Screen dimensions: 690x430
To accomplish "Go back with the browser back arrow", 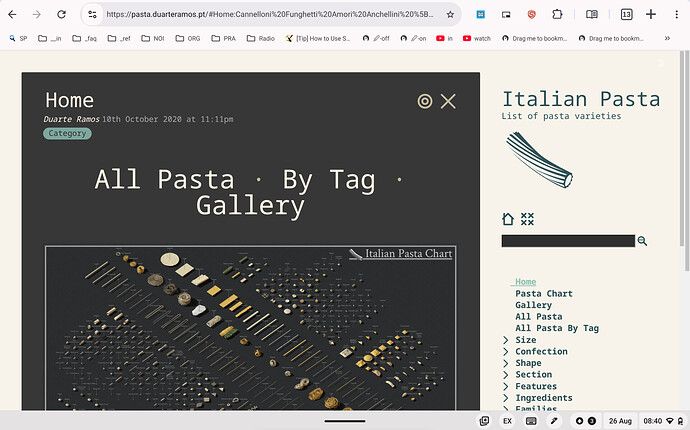I will click(12, 15).
